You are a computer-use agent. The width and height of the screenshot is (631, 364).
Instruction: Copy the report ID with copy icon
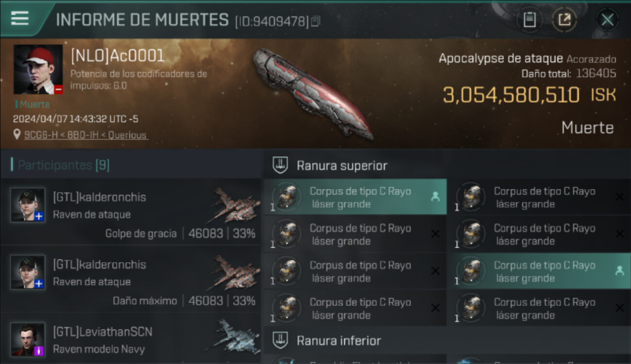point(315,22)
